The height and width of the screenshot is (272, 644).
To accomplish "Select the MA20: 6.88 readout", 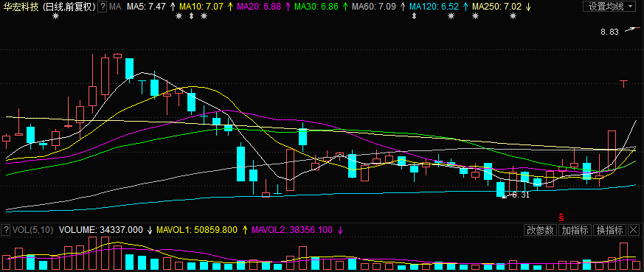I will 258,6.
